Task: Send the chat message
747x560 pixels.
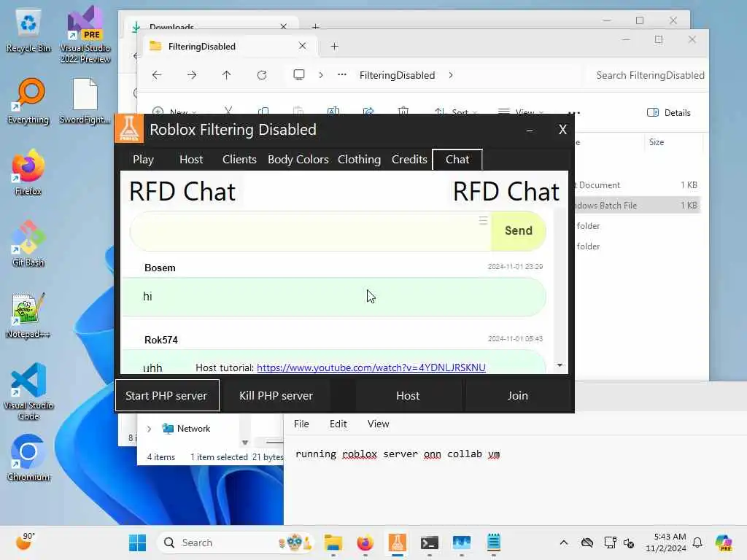Action: [x=519, y=231]
